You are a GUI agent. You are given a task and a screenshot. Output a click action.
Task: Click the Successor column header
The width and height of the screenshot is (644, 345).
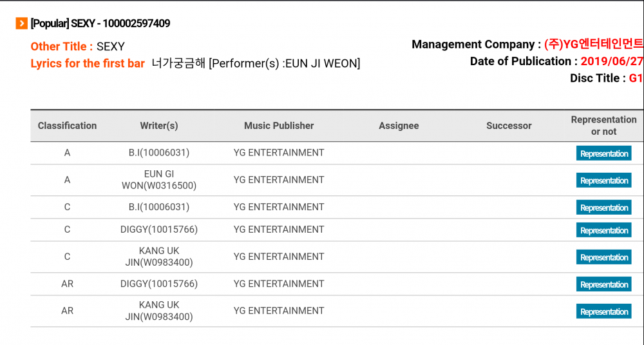tap(509, 126)
